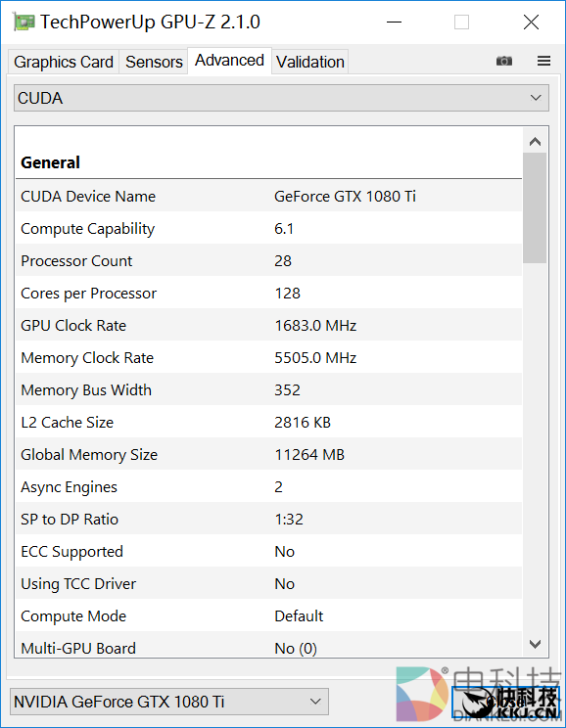Screen dimensions: 566x728
Task: Click the 1683.0 MHz value
Action: click(x=315, y=326)
